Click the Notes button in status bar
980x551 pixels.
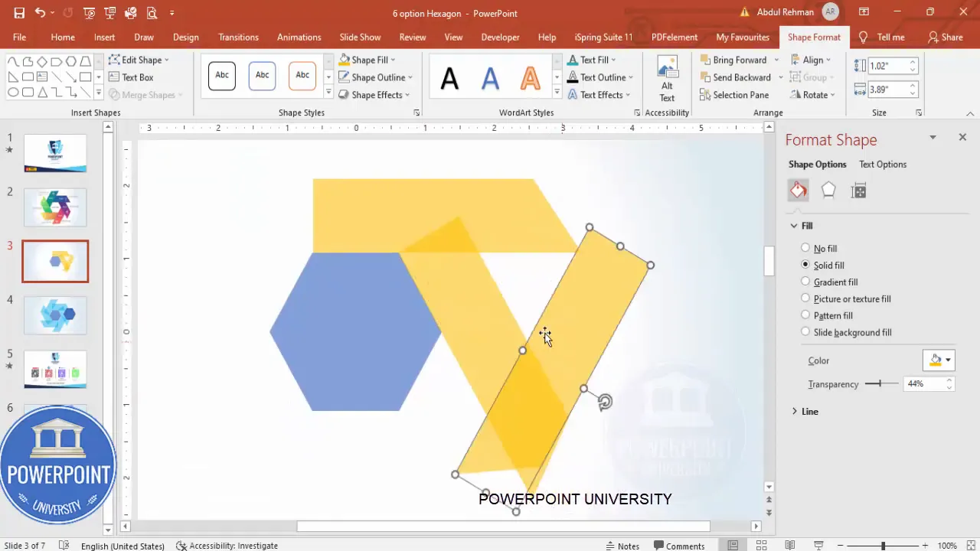pos(622,546)
